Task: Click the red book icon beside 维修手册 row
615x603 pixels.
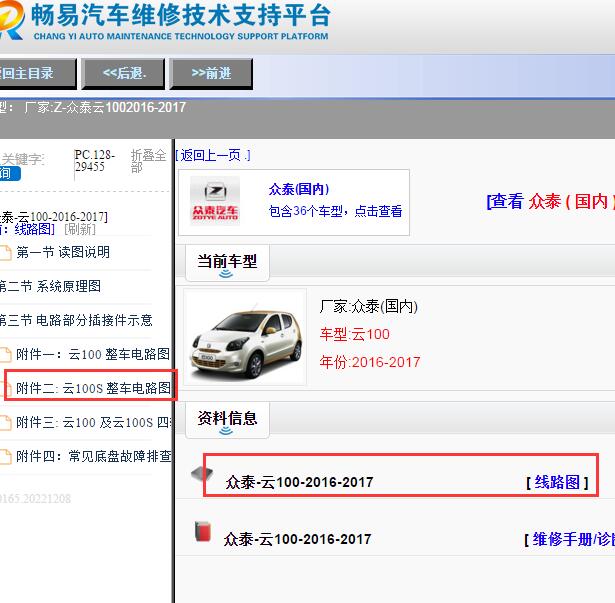Action: tap(203, 532)
